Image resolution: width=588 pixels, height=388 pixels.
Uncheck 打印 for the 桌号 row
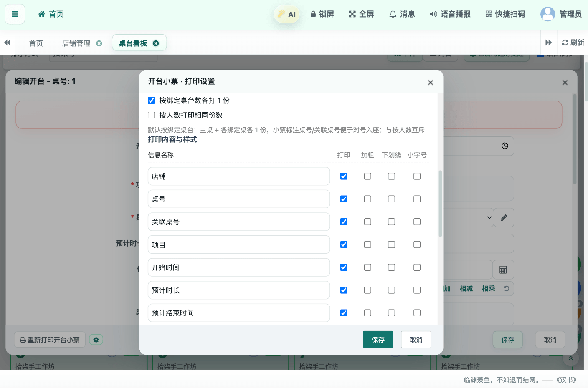[344, 199]
